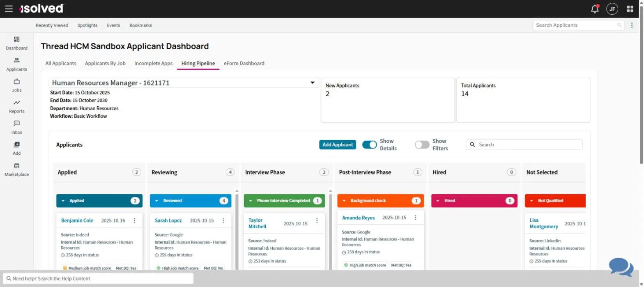Open Spotlights menu
The height and width of the screenshot is (287, 644).
pos(87,25)
